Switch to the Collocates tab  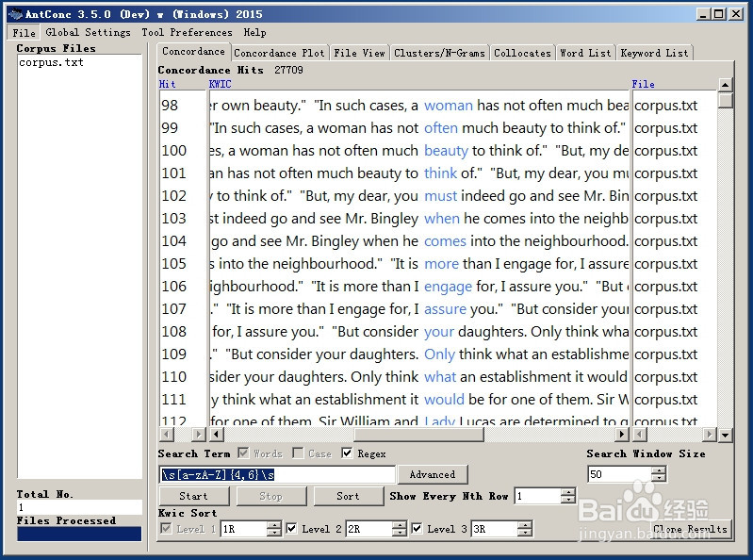pyautogui.click(x=522, y=53)
